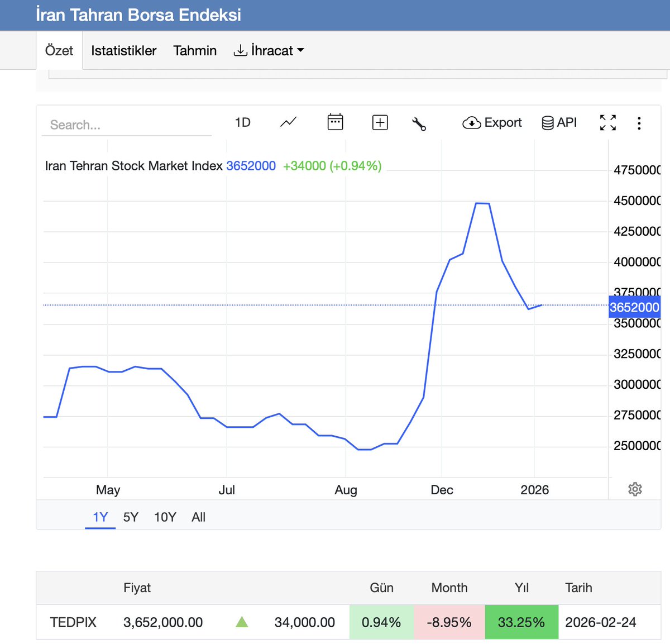The height and width of the screenshot is (644, 670).
Task: Click the 0.94% daily change cell
Action: pyautogui.click(x=381, y=622)
